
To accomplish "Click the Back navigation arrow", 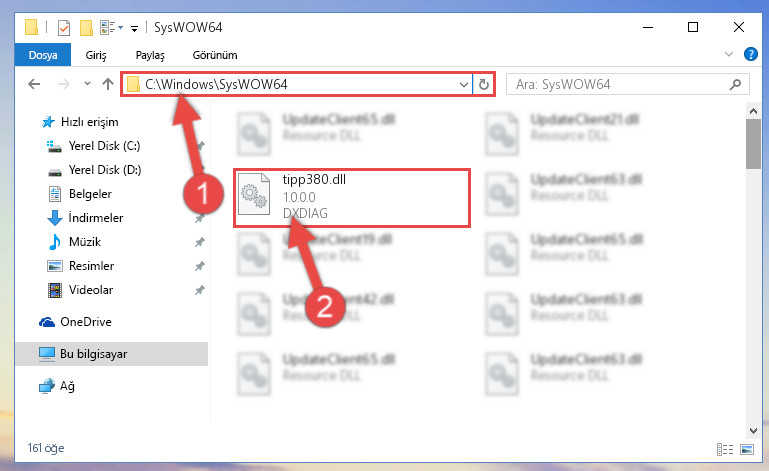I will point(34,84).
